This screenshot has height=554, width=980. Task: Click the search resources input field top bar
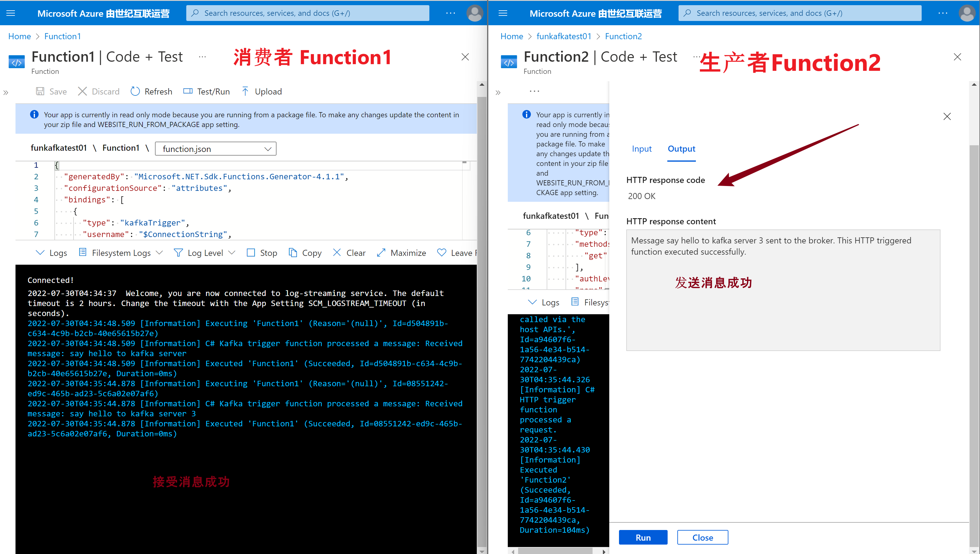[309, 13]
